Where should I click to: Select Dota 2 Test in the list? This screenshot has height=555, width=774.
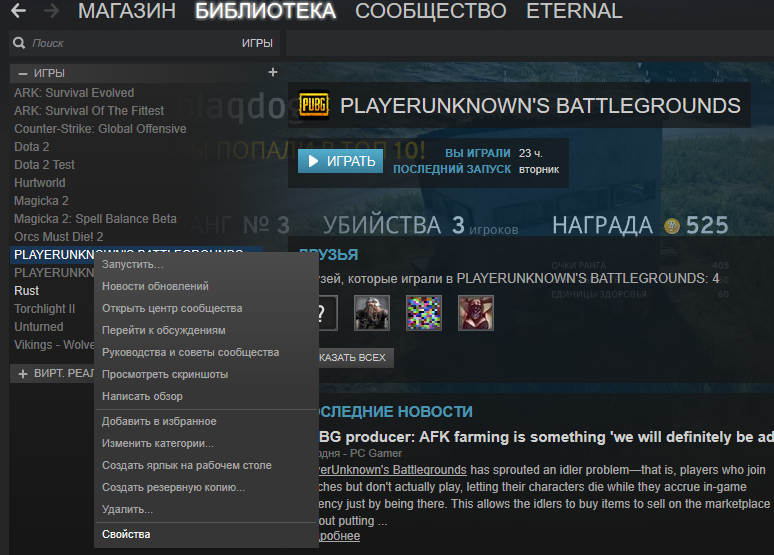[x=44, y=165]
